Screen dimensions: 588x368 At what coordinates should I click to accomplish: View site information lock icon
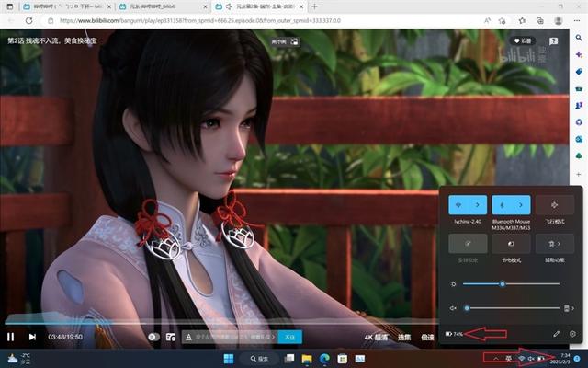click(51, 20)
